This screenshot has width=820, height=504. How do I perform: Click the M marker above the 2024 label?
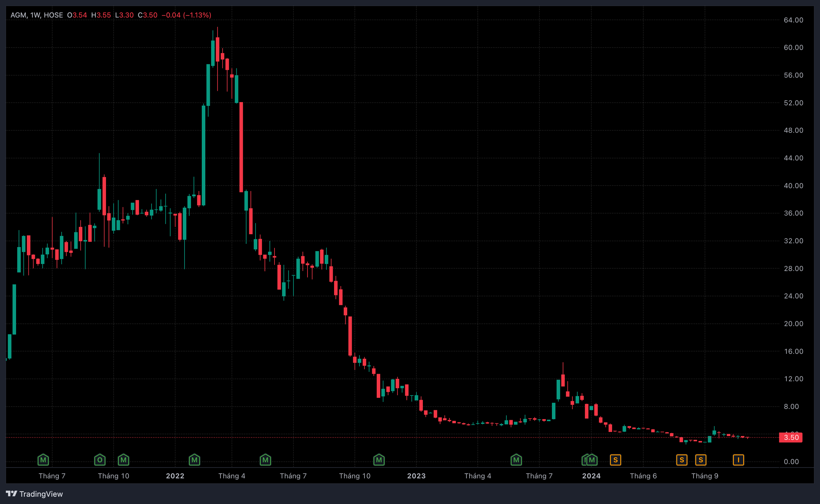coord(592,460)
